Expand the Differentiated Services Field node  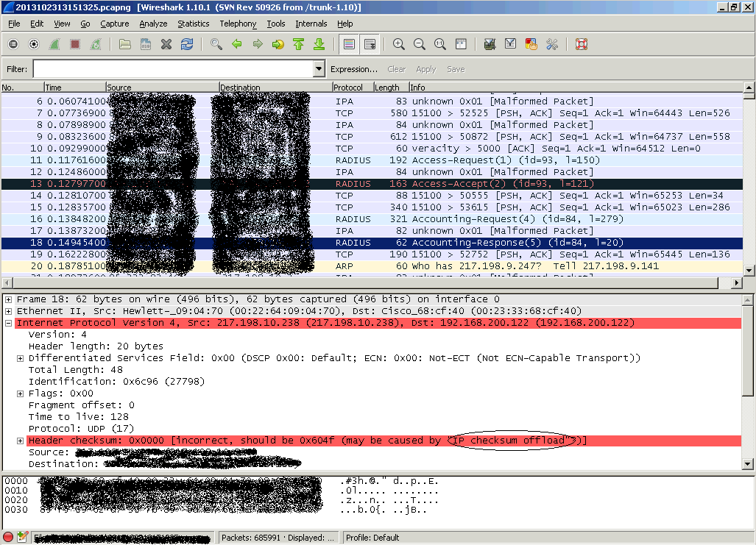[x=20, y=358]
